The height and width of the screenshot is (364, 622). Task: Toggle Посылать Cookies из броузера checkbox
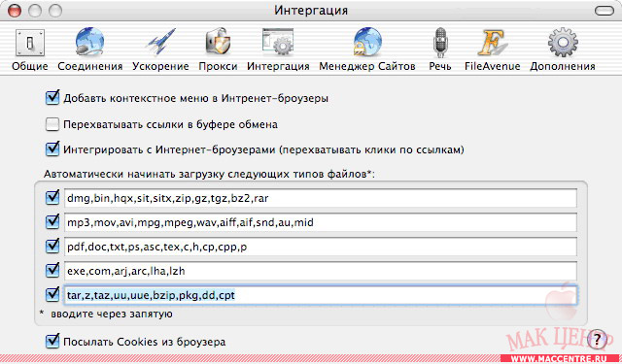[52, 341]
